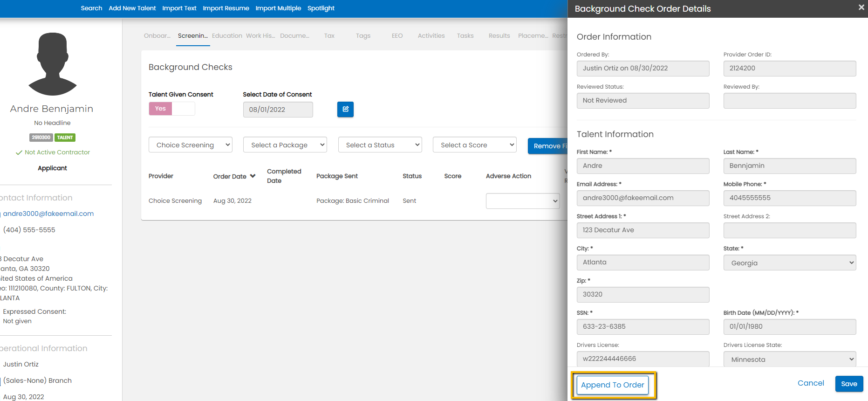The image size is (868, 401).
Task: Open the Select a Score dropdown
Action: tap(475, 145)
